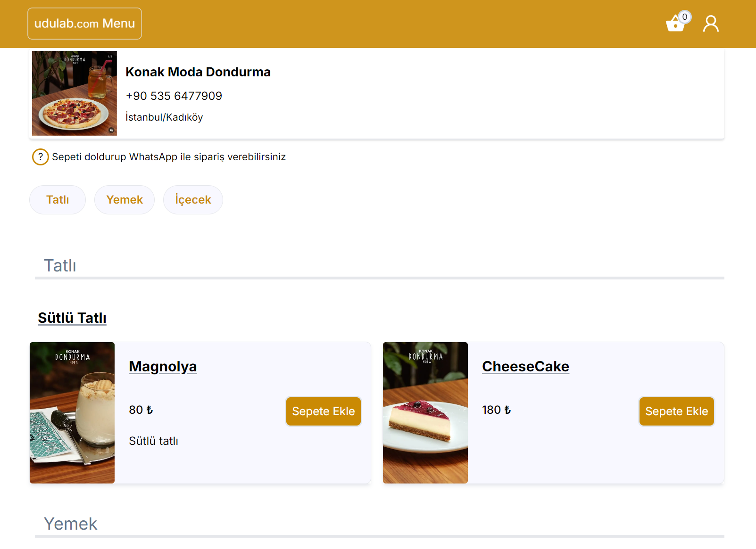Open the shopping basket icon
Image resolution: width=756 pixels, height=549 pixels.
point(675,24)
